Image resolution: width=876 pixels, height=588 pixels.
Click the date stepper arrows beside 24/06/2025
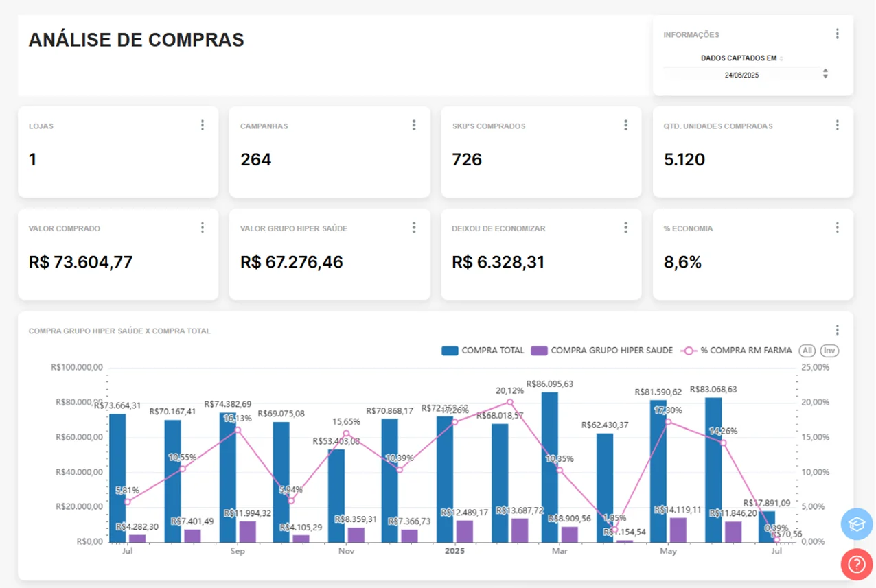click(x=825, y=73)
